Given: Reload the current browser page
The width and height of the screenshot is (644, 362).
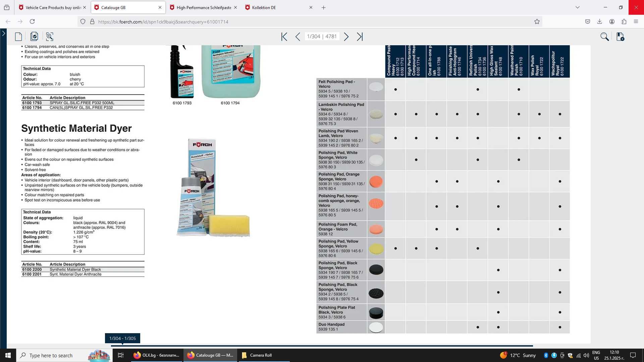Looking at the screenshot, I should 32,21.
